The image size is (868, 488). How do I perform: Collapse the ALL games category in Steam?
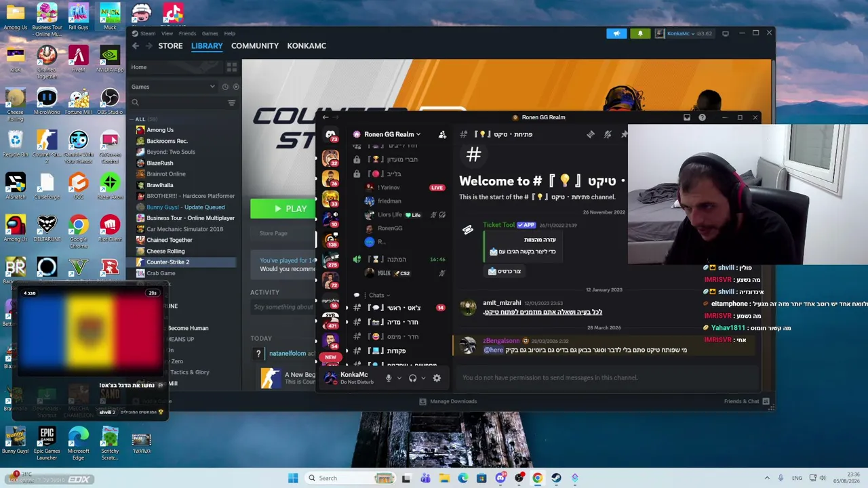140,119
